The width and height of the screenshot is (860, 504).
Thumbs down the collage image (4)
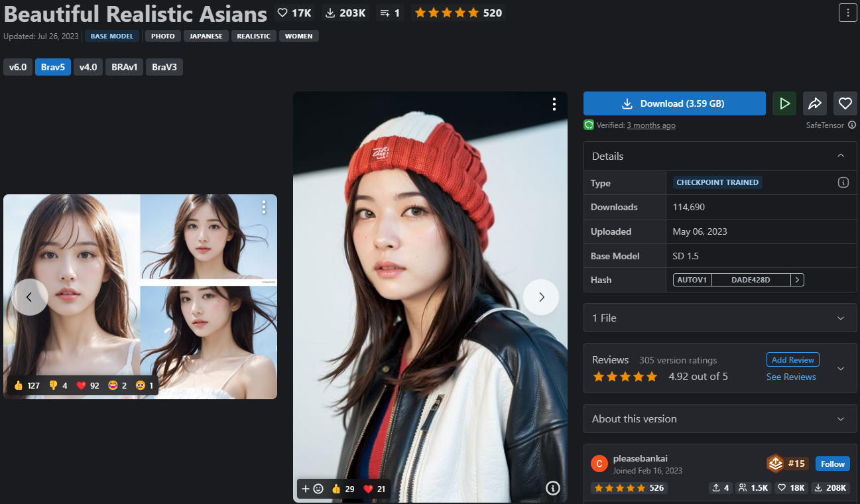coord(58,385)
